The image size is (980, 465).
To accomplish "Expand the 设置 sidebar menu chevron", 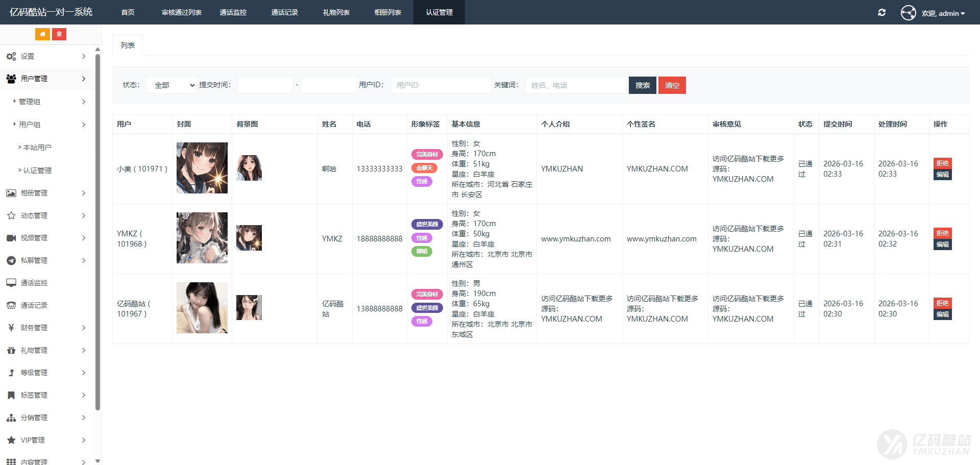I will point(84,56).
